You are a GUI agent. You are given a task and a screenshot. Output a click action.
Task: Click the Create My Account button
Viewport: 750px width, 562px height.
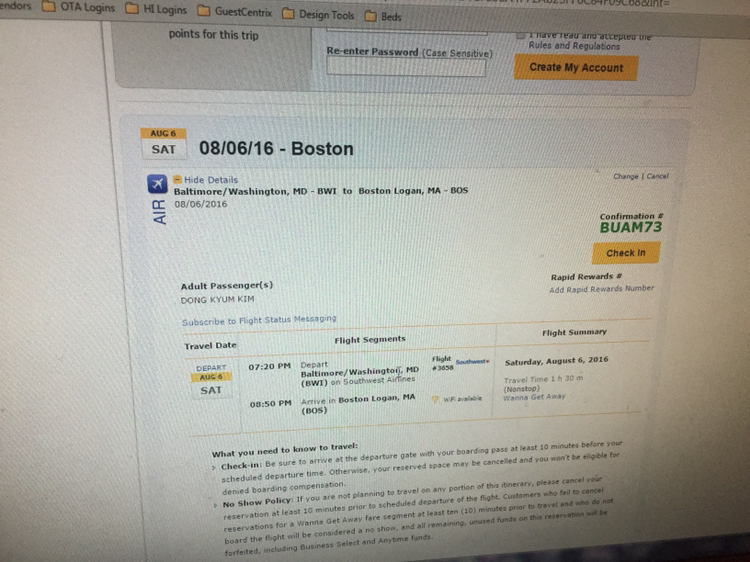[576, 67]
